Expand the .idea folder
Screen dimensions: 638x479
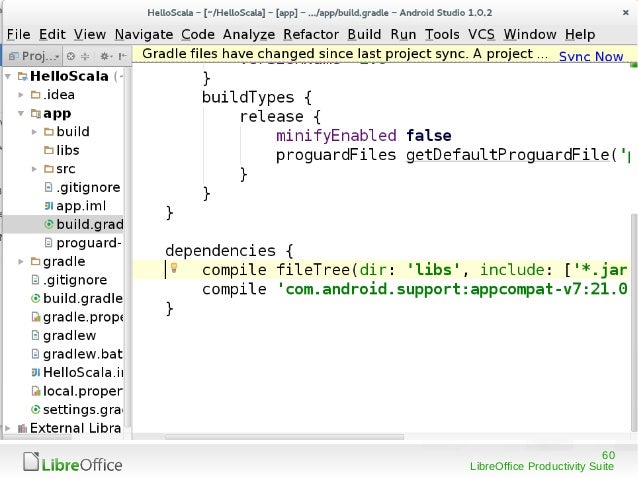(21, 95)
